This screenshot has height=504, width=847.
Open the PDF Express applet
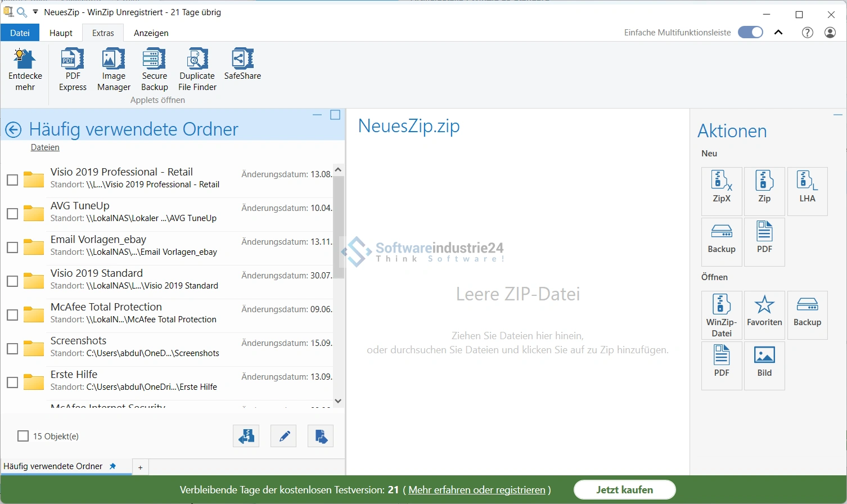click(x=73, y=69)
